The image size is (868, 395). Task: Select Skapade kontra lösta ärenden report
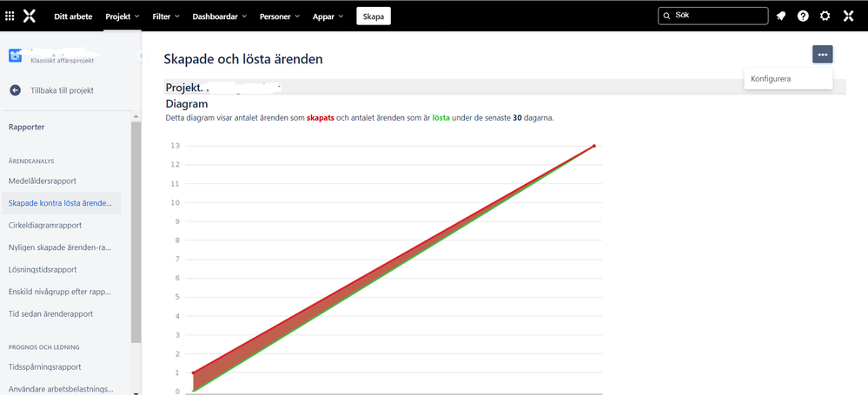(61, 203)
